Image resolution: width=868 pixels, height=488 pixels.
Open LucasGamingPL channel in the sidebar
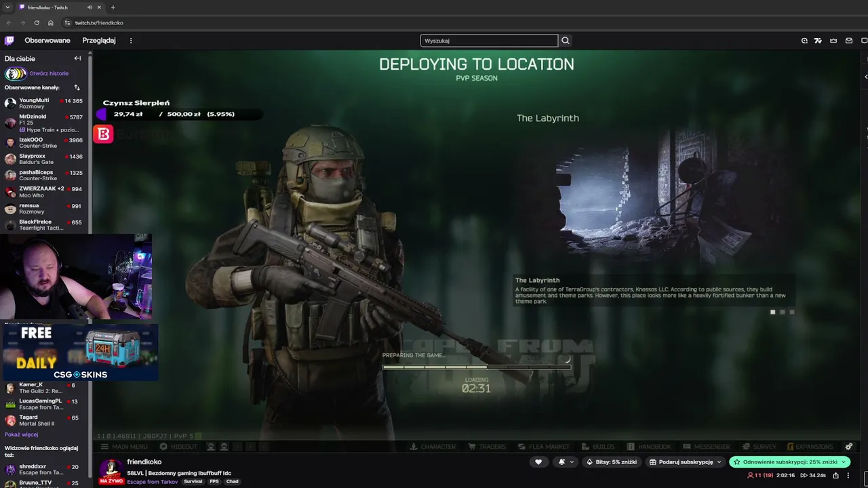point(44,404)
